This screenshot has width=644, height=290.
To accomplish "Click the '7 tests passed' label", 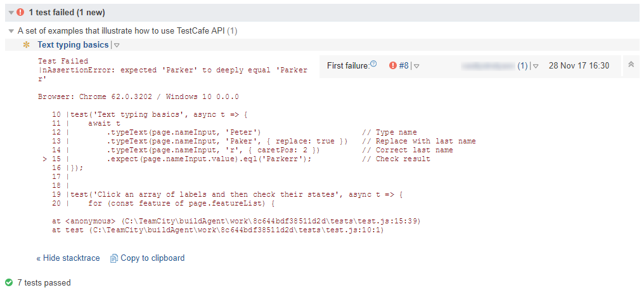I will point(44,282).
